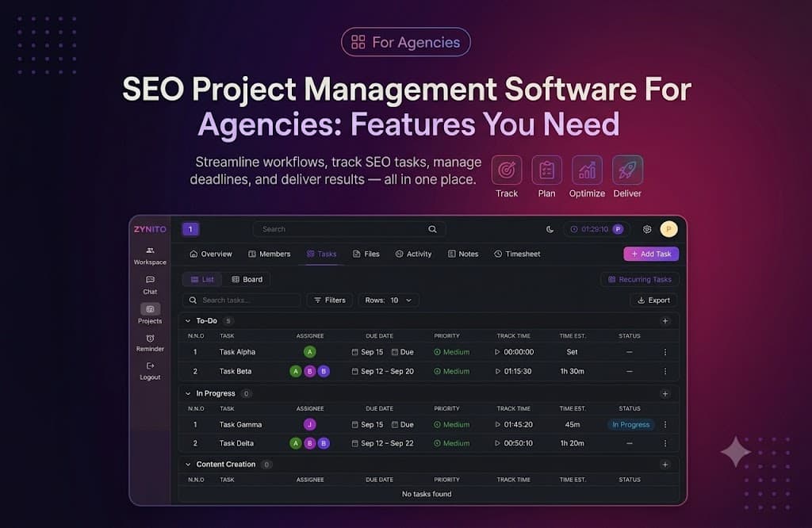Click the Optimize chart icon

pos(587,170)
